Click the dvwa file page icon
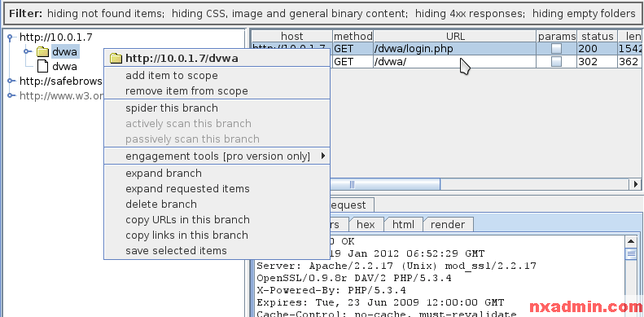The image size is (644, 317). [42, 66]
